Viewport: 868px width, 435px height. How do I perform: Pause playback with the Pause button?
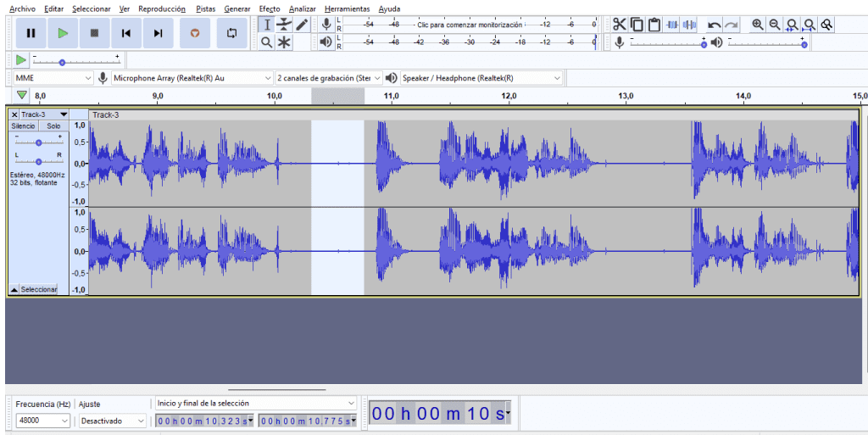click(31, 33)
